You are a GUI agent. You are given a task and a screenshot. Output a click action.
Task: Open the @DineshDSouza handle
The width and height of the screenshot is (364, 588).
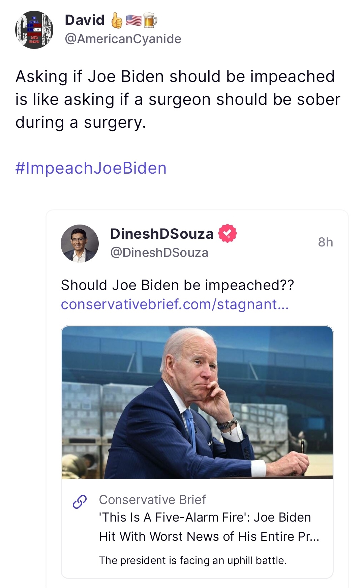(x=159, y=253)
